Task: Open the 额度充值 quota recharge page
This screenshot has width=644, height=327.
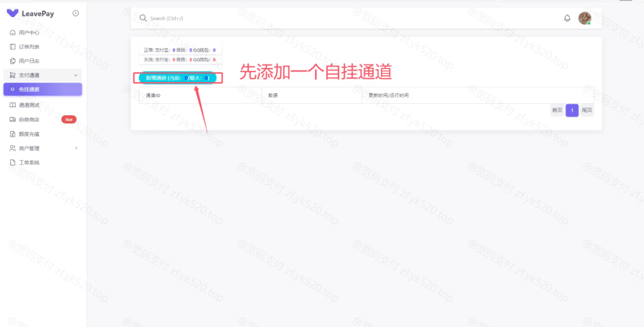Action: tap(29, 134)
